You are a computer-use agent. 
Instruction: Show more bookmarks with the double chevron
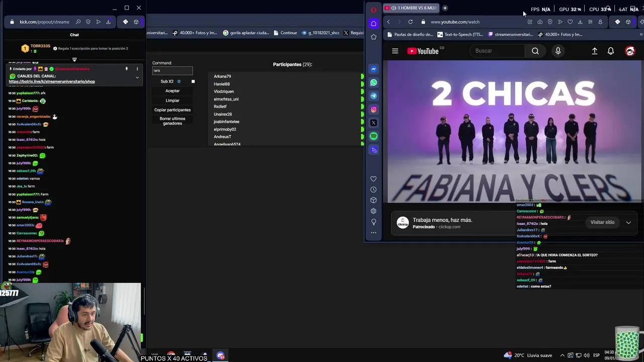(x=641, y=35)
